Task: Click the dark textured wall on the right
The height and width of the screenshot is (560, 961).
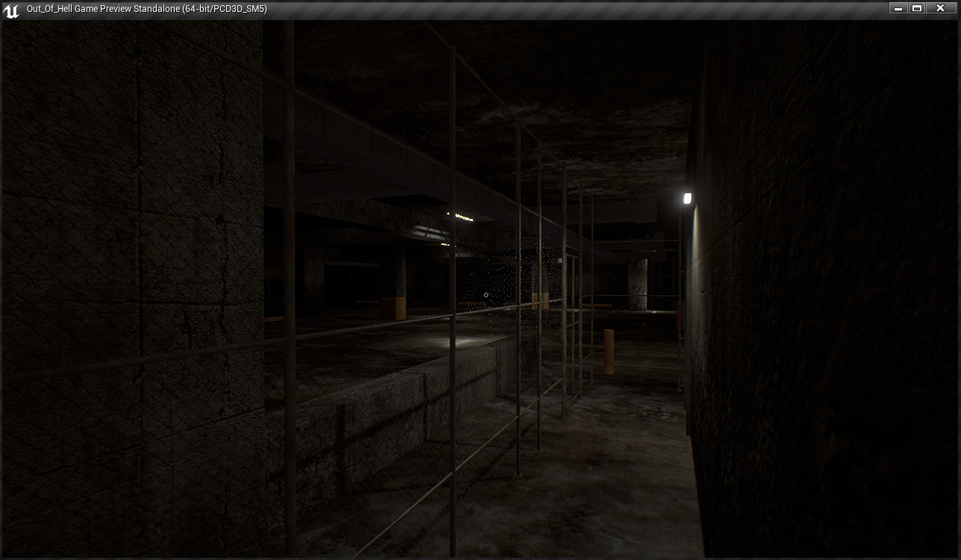Action: (821, 299)
